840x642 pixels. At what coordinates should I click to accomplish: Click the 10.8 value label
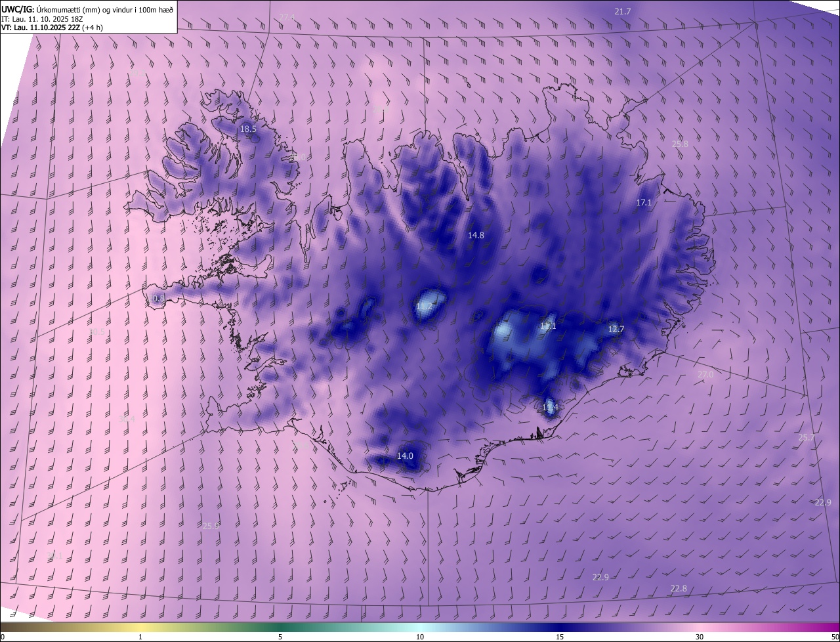click(156, 298)
